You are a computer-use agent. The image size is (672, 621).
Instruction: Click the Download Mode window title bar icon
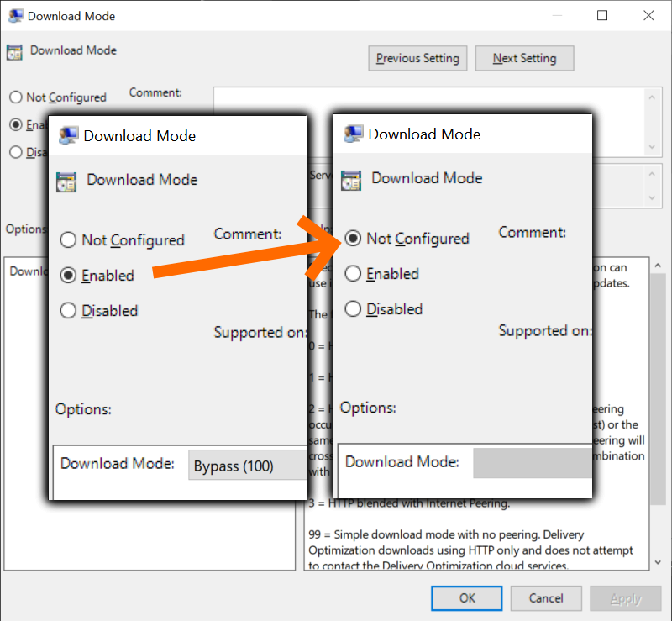point(16,16)
